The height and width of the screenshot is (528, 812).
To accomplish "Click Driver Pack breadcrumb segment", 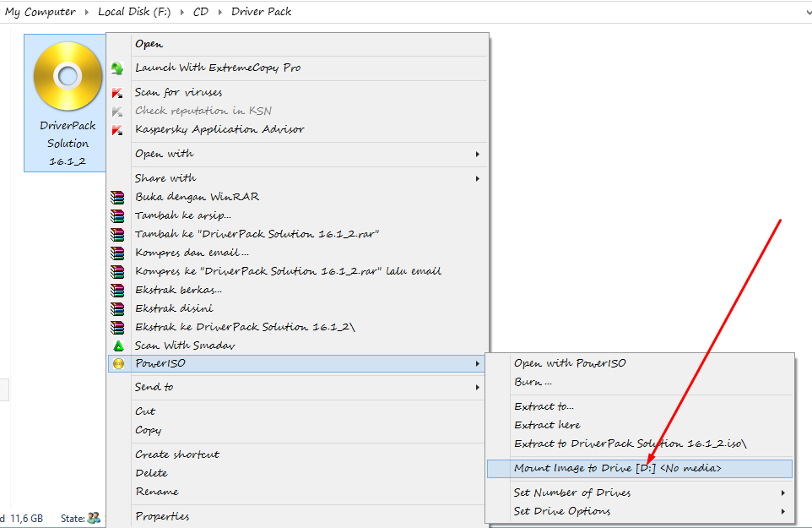I will (x=261, y=11).
